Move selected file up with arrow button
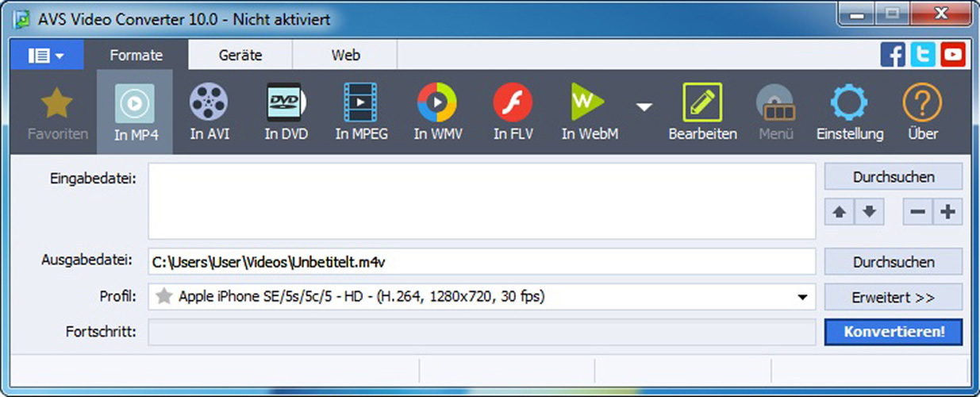The height and width of the screenshot is (397, 980). click(x=840, y=212)
